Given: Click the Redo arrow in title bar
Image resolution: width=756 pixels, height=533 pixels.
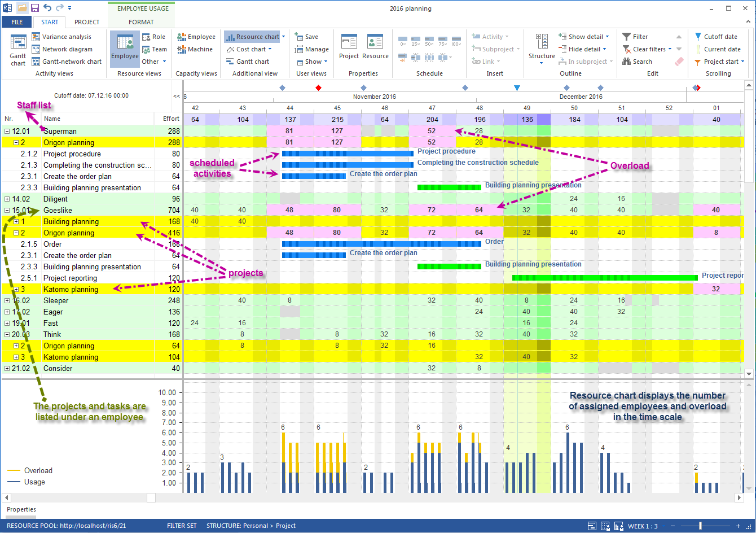Looking at the screenshot, I should tap(59, 8).
